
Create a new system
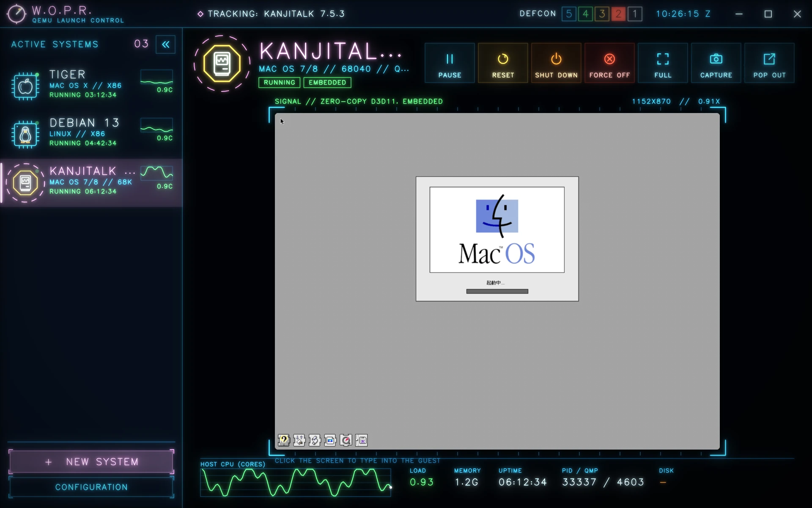point(91,462)
